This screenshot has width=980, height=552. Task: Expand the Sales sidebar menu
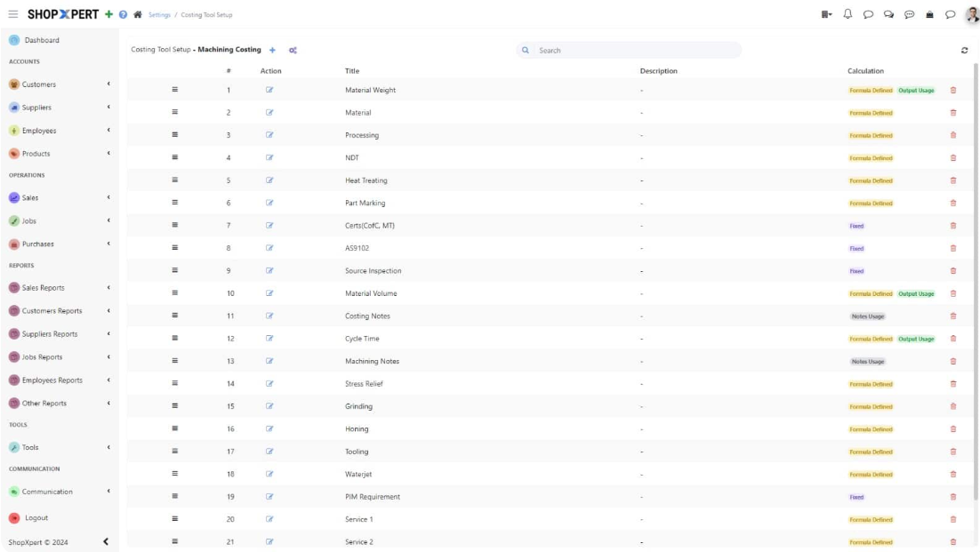click(x=60, y=198)
